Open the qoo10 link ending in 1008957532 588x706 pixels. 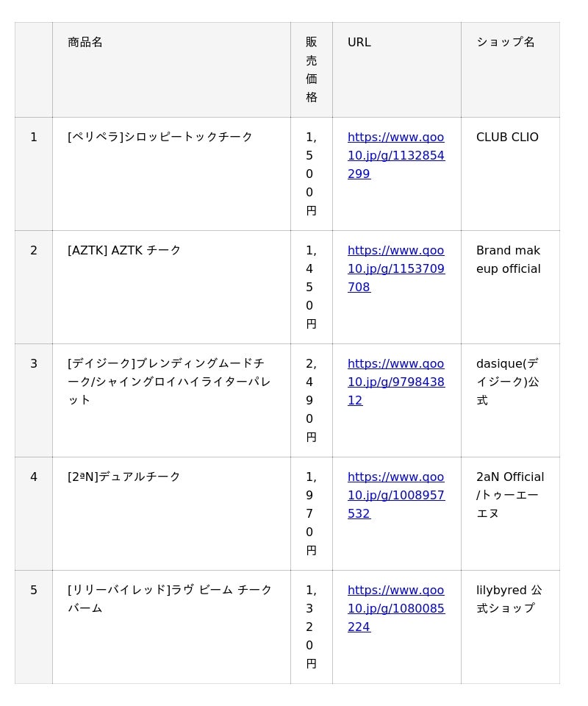click(x=395, y=495)
